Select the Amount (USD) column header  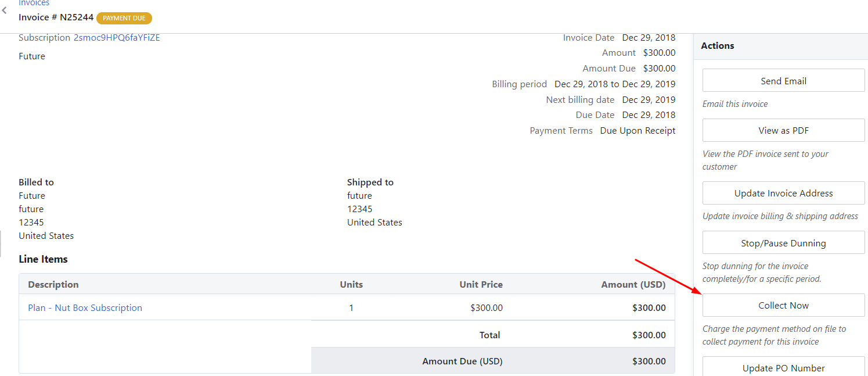(x=633, y=285)
